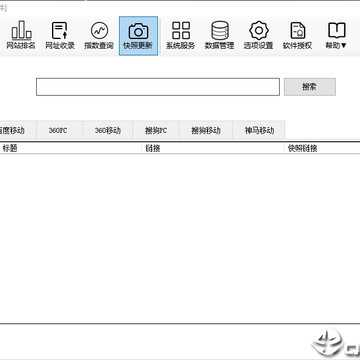
Task: Open the 帮助 book dropdown menu
Action: 336,36
